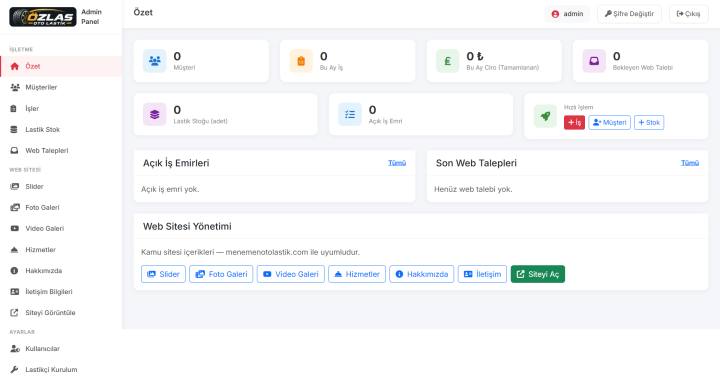Click the Şifre Değiştir key button
This screenshot has height=387, width=720.
tap(629, 14)
